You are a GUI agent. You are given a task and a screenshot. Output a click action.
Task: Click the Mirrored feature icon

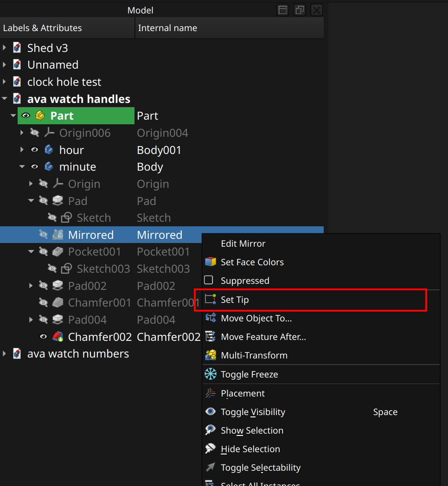coord(58,235)
